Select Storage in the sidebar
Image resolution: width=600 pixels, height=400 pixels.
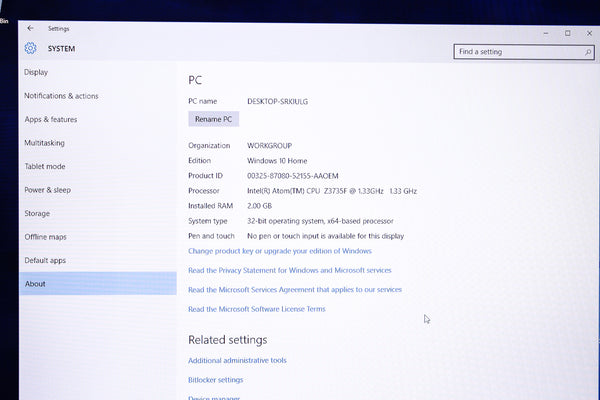point(37,213)
